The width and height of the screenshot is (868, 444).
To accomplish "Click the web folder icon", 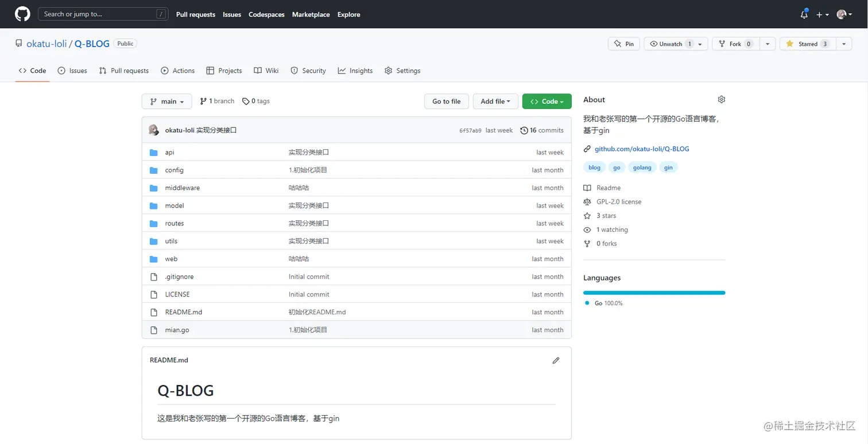I will pyautogui.click(x=153, y=259).
